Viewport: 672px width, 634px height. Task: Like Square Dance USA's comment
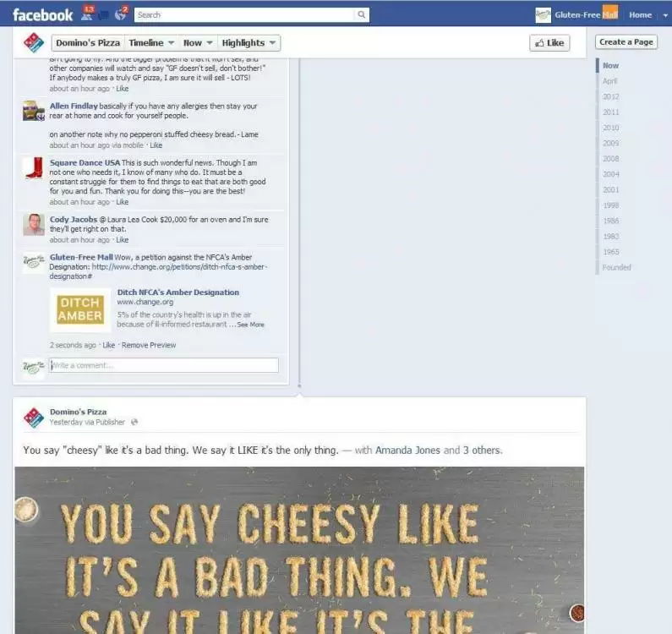(122, 202)
